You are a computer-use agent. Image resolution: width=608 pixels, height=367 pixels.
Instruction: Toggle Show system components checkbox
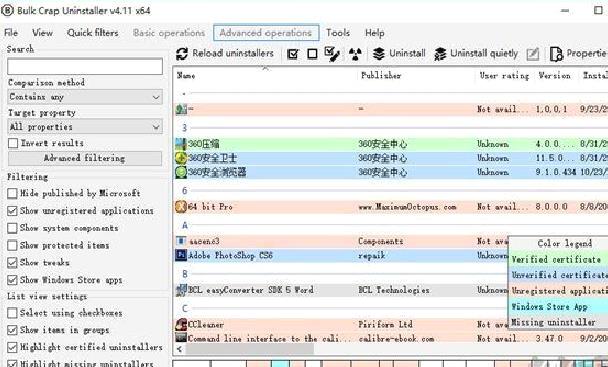[x=12, y=228]
